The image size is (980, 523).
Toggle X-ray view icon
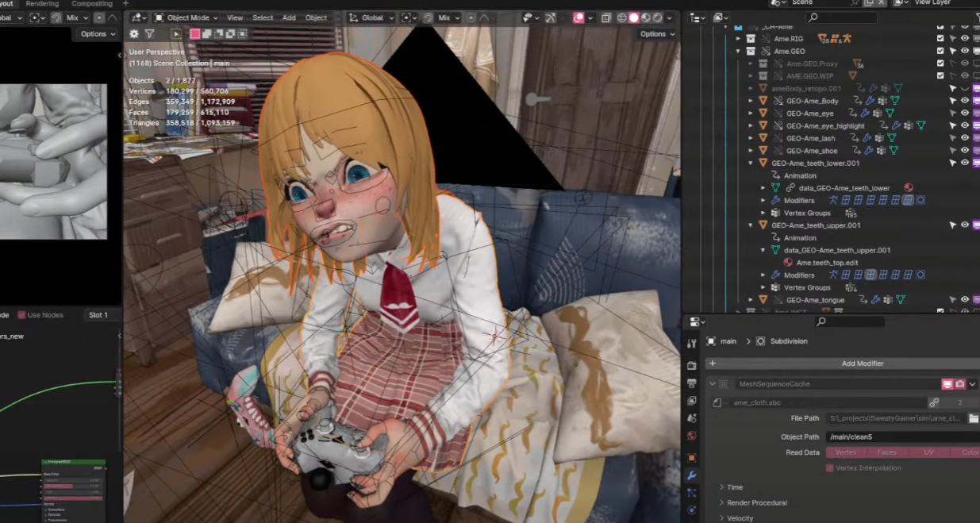click(606, 17)
